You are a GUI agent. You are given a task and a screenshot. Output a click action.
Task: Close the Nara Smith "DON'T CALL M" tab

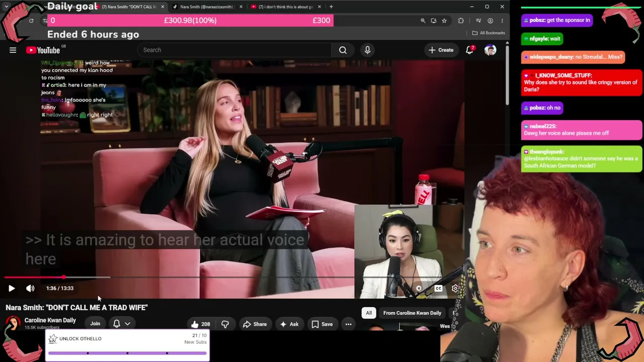pyautogui.click(x=163, y=7)
